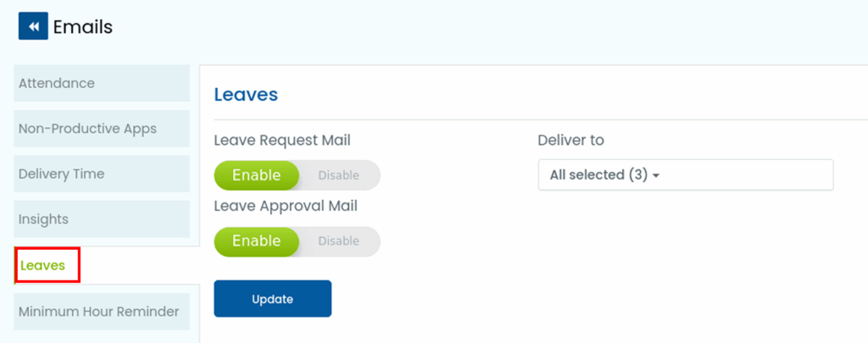The width and height of the screenshot is (868, 343).
Task: Click the Leave Request Mail label
Action: pyautogui.click(x=281, y=140)
